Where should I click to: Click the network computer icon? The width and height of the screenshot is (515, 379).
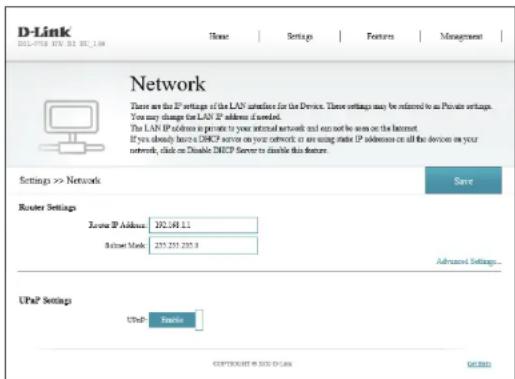click(71, 127)
